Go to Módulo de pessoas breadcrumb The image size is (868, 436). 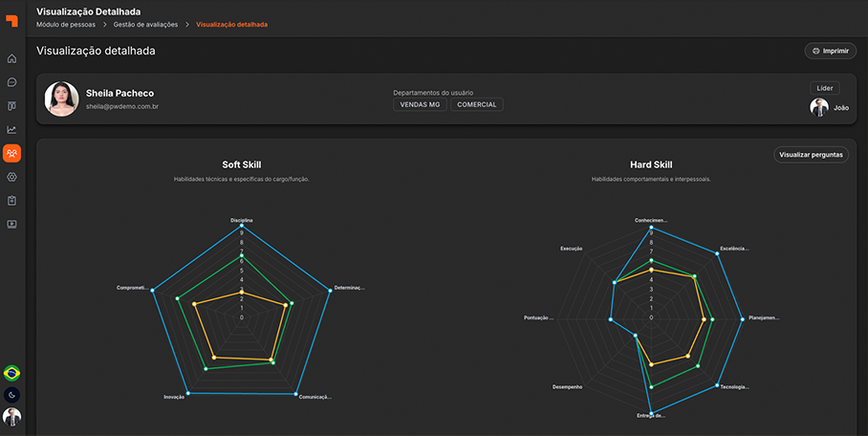click(x=66, y=24)
